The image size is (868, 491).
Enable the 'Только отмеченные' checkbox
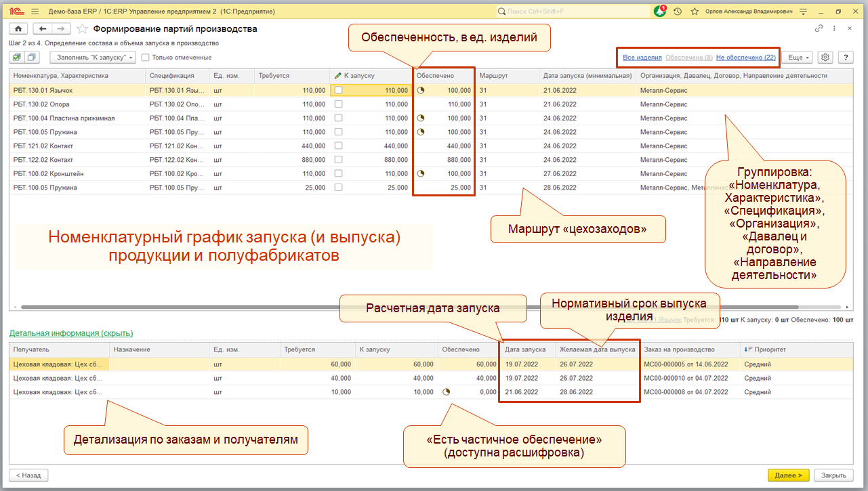pos(146,58)
